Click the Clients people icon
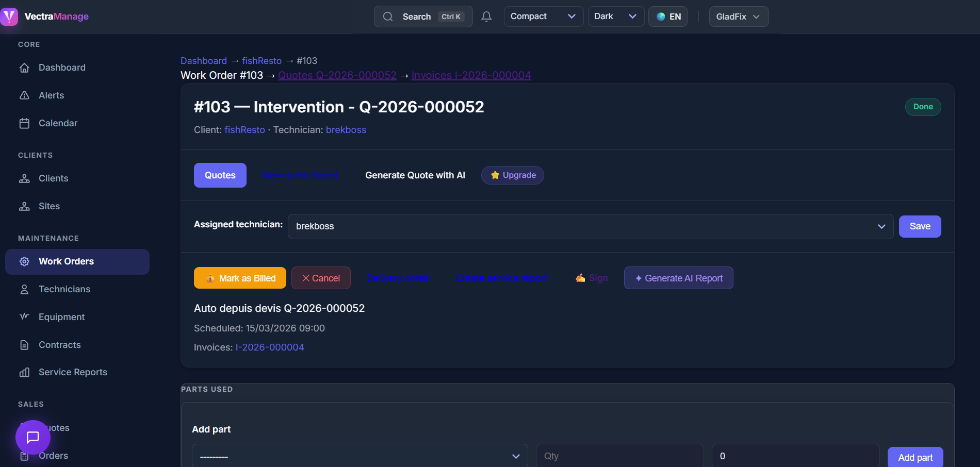Screen dimensions: 980x467 click(24, 178)
